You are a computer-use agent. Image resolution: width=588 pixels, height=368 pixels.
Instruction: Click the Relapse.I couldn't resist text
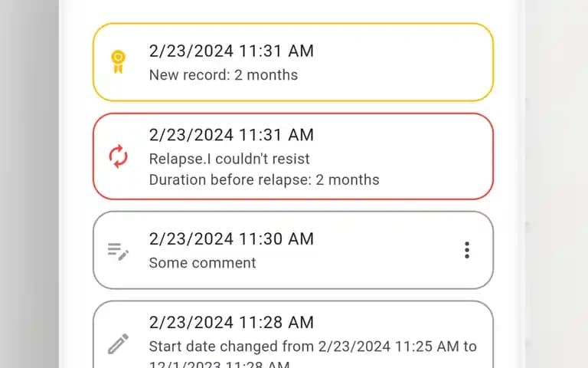[x=229, y=159]
